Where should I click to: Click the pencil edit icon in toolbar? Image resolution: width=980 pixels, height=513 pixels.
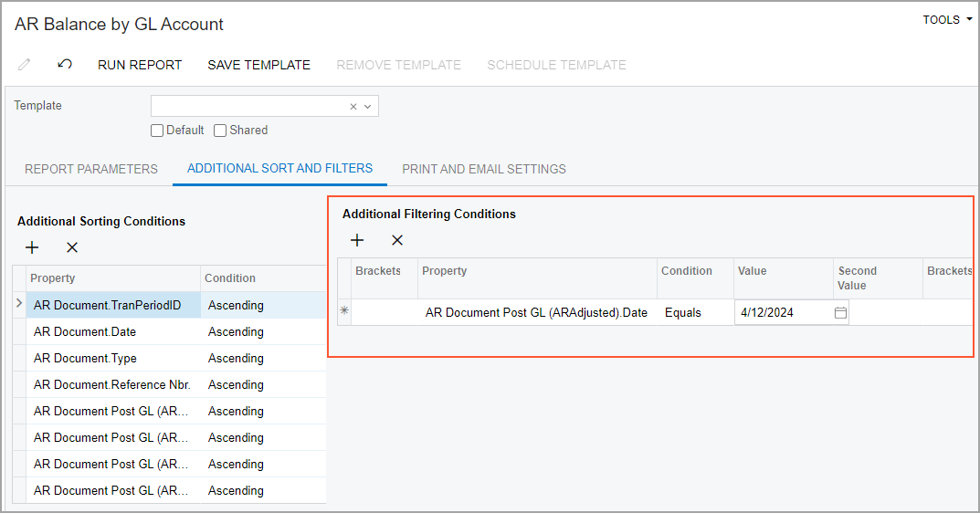pyautogui.click(x=25, y=65)
